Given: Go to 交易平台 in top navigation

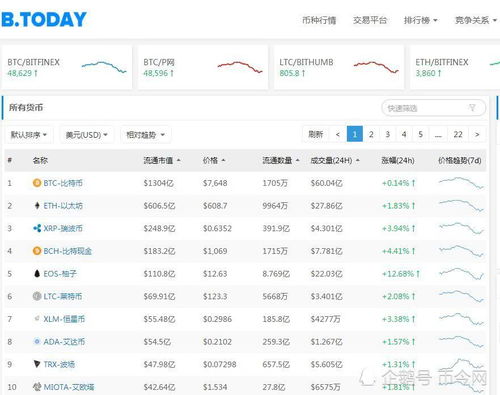Looking at the screenshot, I should pos(370,20).
